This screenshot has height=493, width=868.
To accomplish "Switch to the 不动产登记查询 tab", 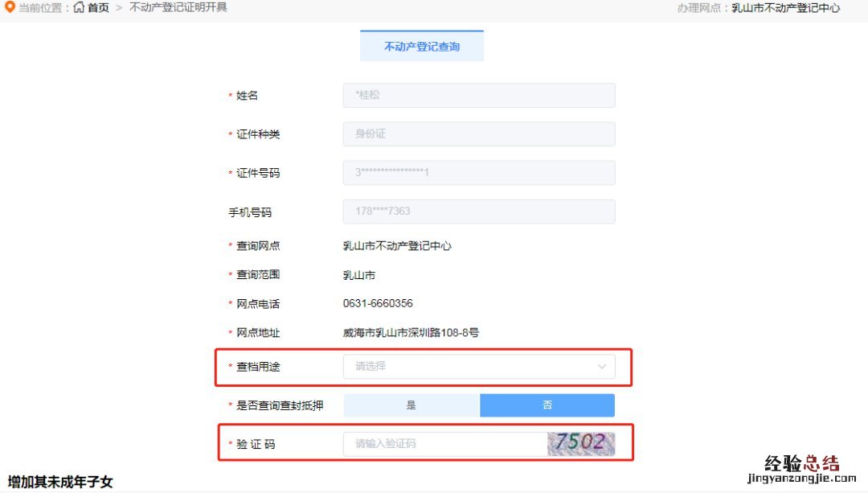I will click(x=422, y=47).
